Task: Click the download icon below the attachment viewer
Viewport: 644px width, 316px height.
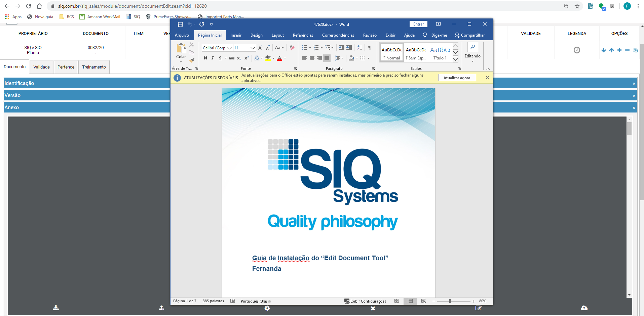Action: coord(56,308)
